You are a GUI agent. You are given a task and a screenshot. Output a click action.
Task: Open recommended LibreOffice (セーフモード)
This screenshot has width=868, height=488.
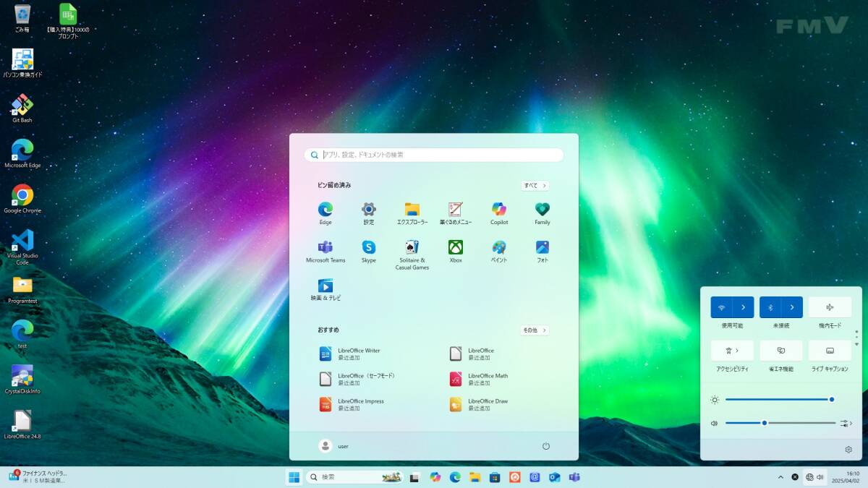[x=358, y=379]
